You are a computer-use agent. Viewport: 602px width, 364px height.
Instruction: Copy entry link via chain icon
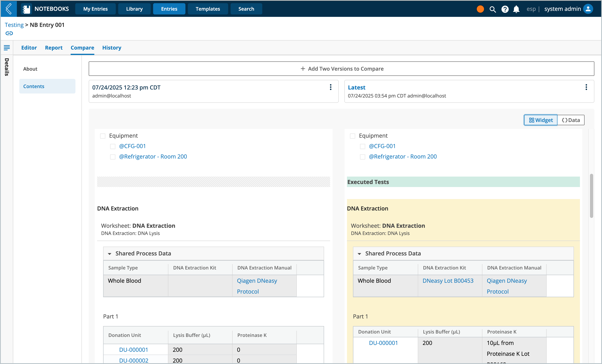tap(9, 33)
